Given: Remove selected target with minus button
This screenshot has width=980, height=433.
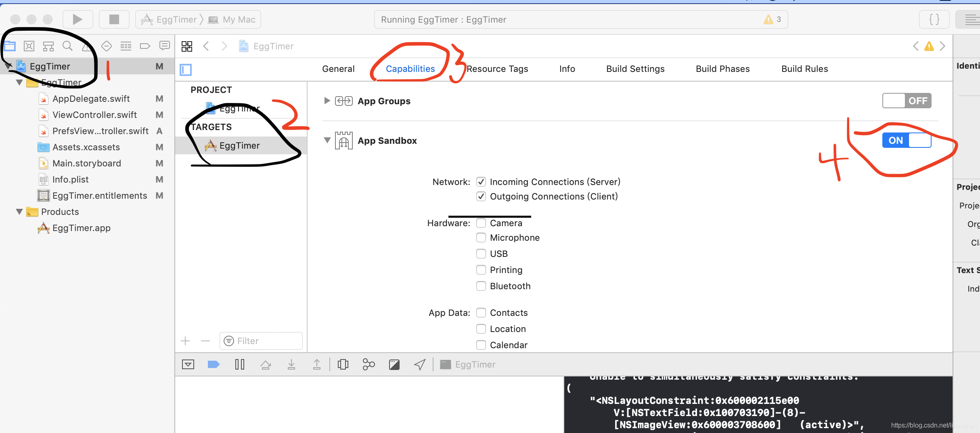Looking at the screenshot, I should coord(205,341).
